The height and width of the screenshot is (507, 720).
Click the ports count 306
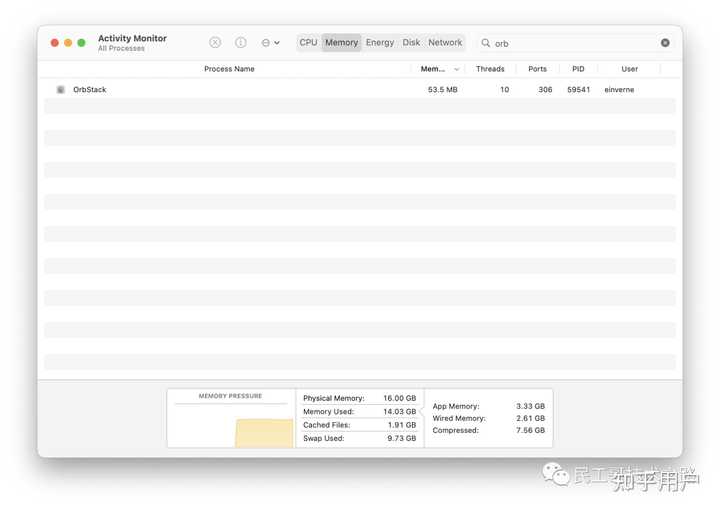[545, 90]
